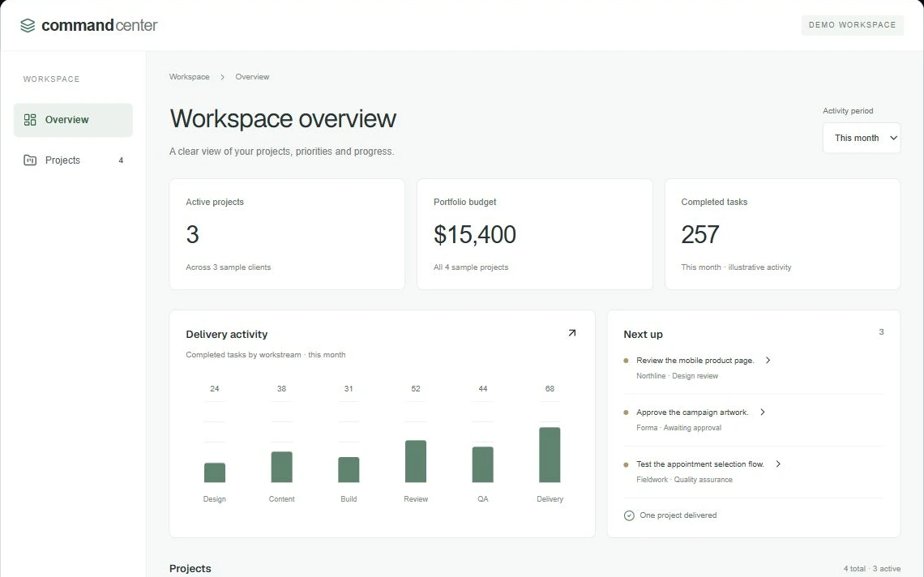Click the Projects folder icon in sidebar

click(30, 160)
